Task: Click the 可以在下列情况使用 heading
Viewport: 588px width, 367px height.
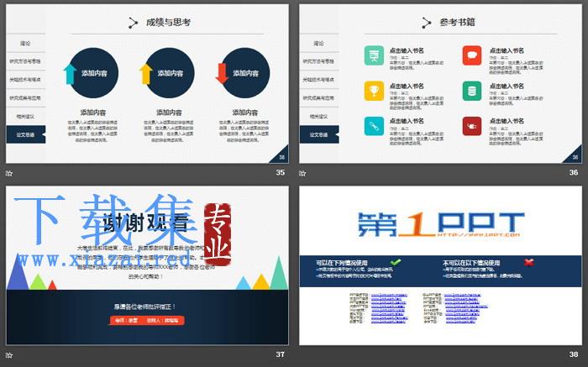Action: pos(342,263)
